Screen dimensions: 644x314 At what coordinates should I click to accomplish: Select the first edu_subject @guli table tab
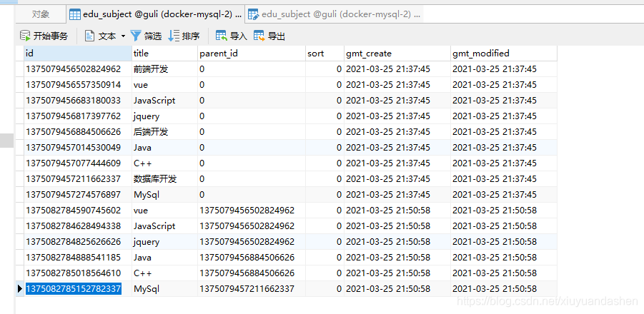point(156,14)
